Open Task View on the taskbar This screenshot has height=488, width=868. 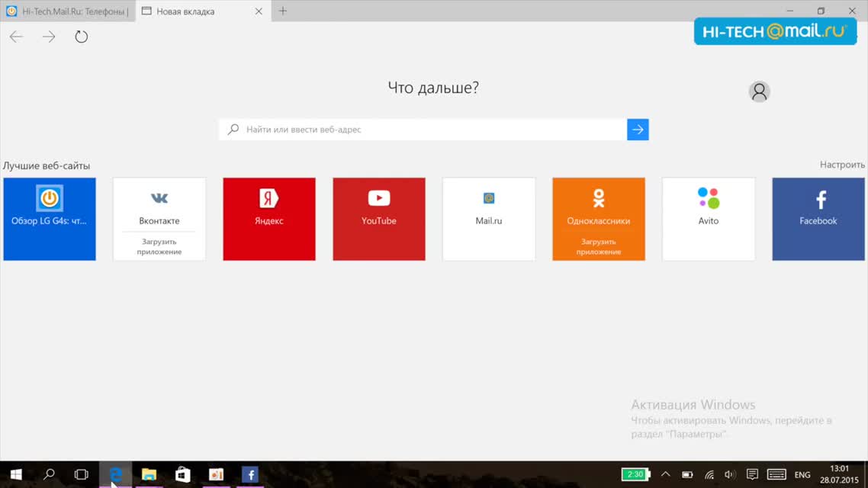pyautogui.click(x=82, y=475)
